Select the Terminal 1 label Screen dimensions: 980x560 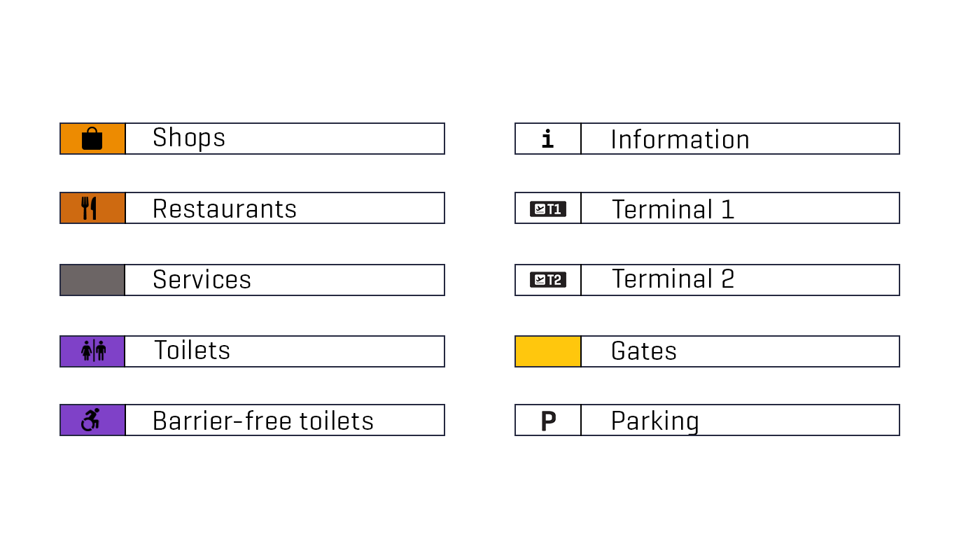673,209
